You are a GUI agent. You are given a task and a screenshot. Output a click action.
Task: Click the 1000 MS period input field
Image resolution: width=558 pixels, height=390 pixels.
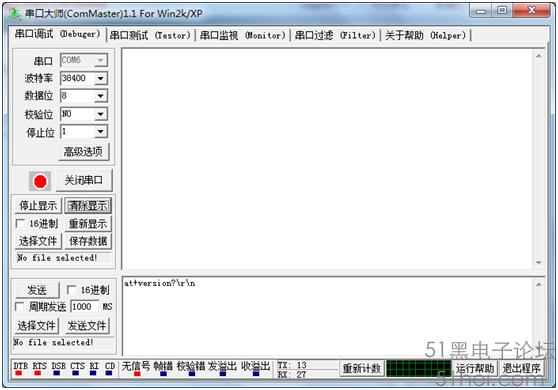click(84, 307)
